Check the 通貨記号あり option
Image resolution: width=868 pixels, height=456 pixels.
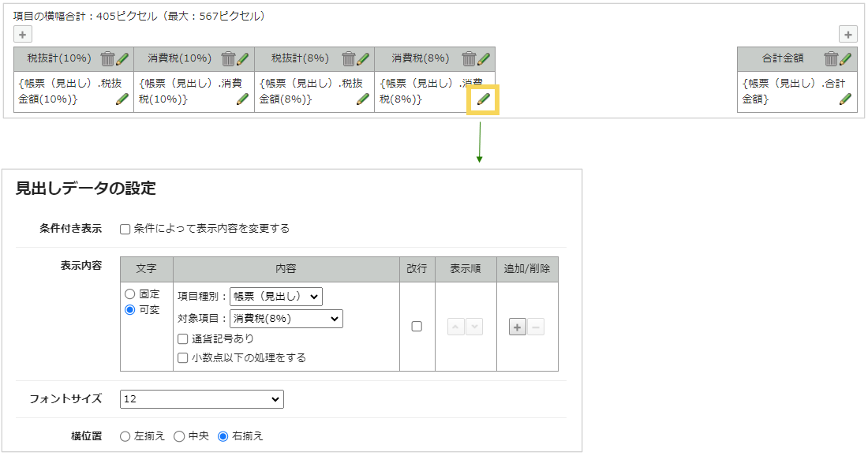point(183,339)
